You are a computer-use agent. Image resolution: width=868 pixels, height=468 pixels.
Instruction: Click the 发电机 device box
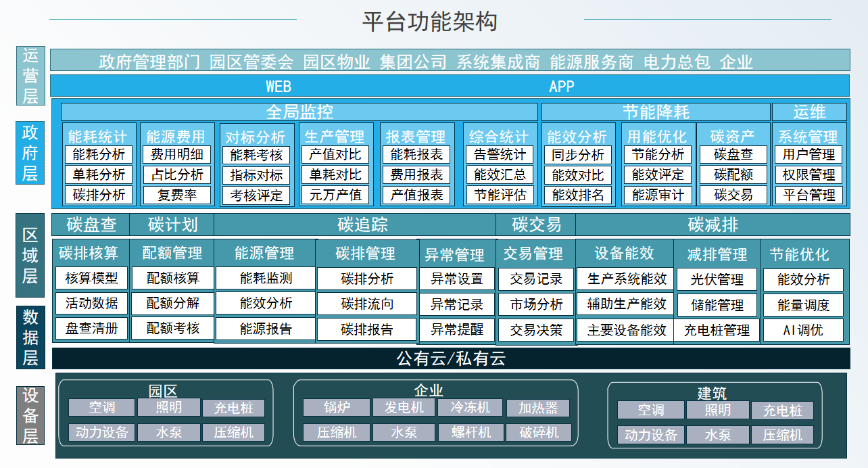click(404, 408)
